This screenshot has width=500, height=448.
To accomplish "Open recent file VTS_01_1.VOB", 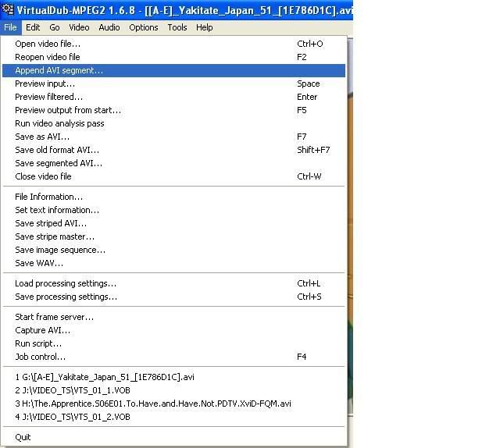I will coord(173,391).
